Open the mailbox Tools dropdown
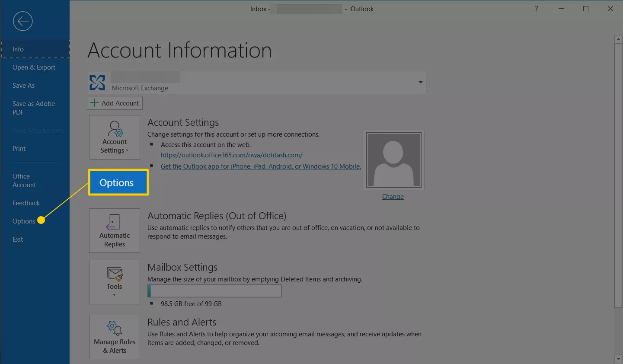623x364 pixels. pyautogui.click(x=115, y=282)
